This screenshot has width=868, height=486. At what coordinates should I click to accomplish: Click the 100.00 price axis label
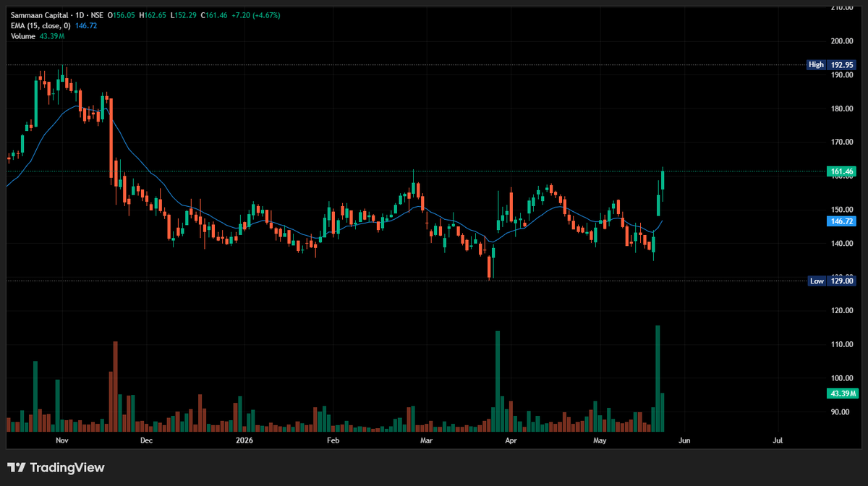point(843,378)
